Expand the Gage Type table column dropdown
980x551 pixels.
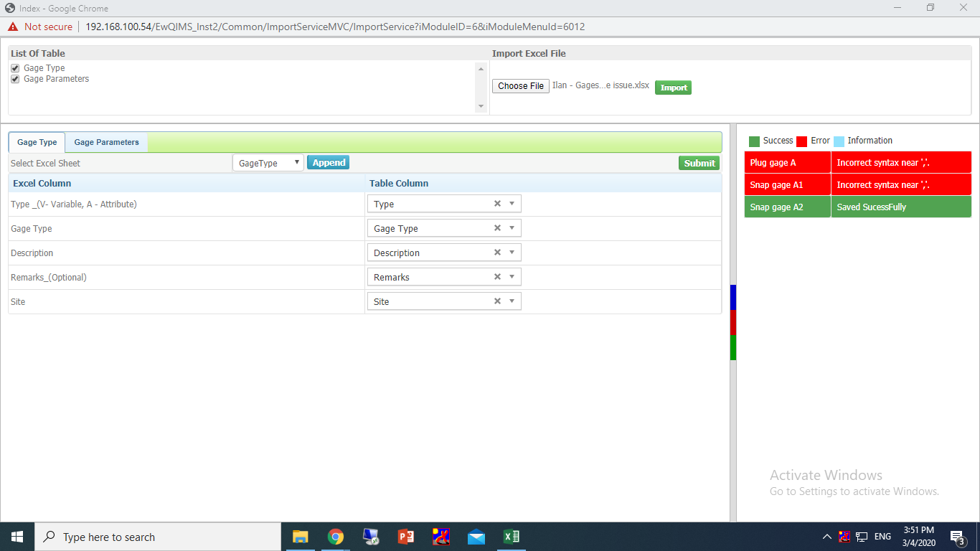point(512,228)
